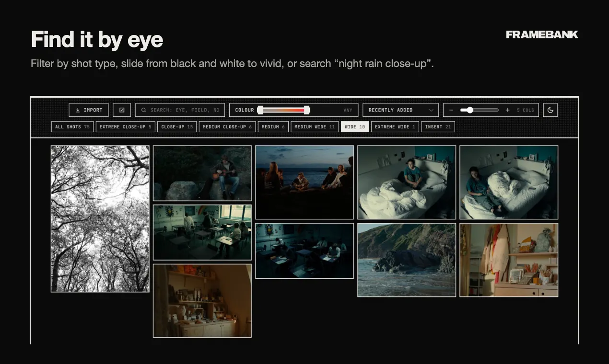Click the magnifier search icon
Viewport: 609px width, 364px height.
[x=143, y=110]
